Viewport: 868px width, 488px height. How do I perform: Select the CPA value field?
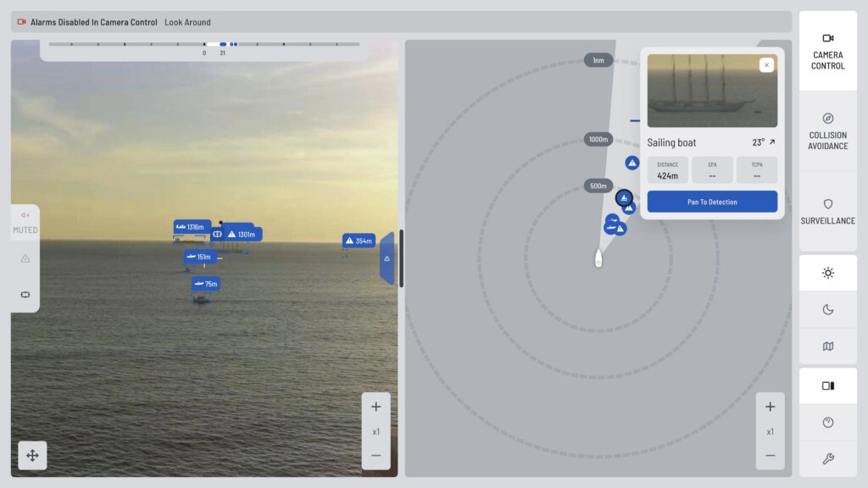(712, 169)
